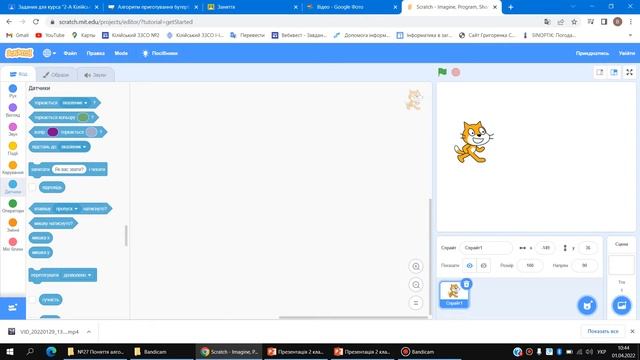Click the choose a backdrop button
Screen dimensions: 640x360
click(621, 305)
